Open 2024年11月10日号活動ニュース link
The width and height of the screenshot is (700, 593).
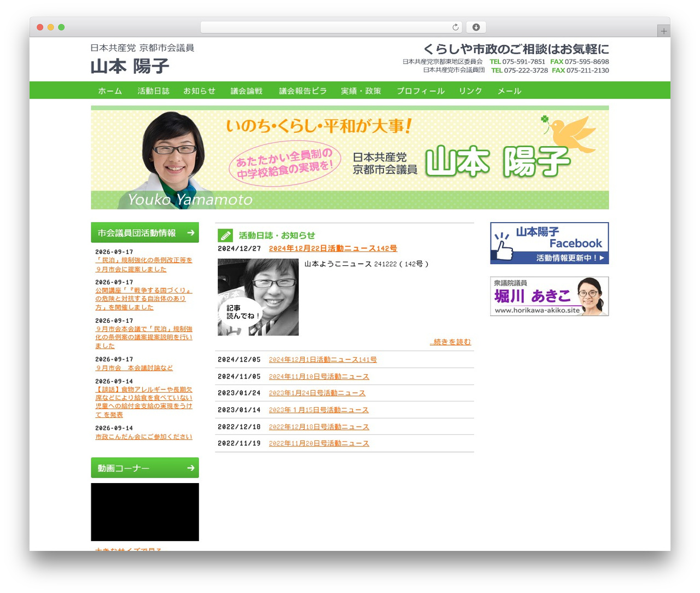tap(319, 376)
